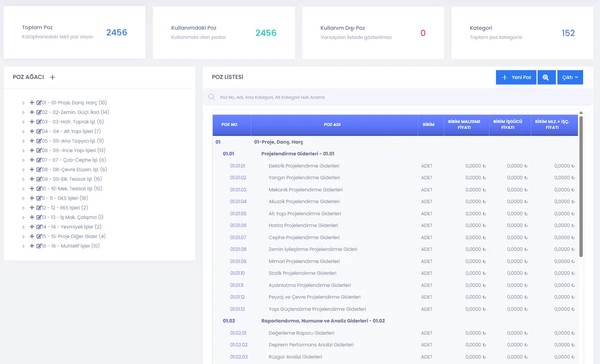
Task: Select the 16 - Muhtelif İşler (10) tree item
Action: [71, 246]
